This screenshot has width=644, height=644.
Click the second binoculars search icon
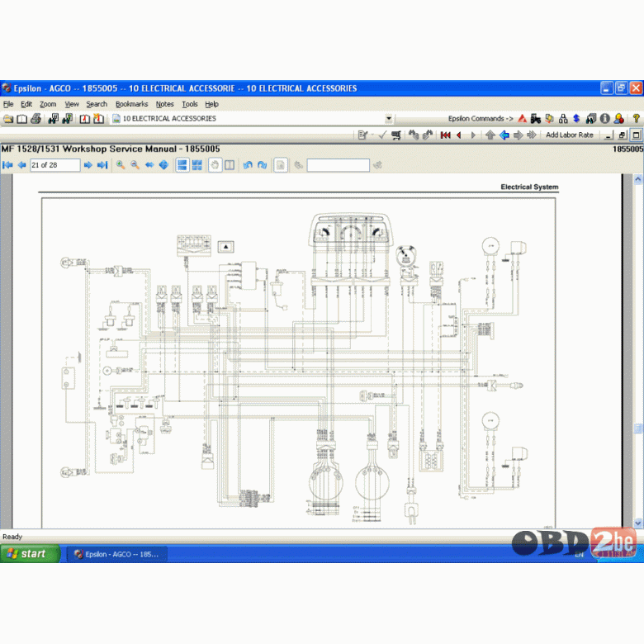point(68,119)
